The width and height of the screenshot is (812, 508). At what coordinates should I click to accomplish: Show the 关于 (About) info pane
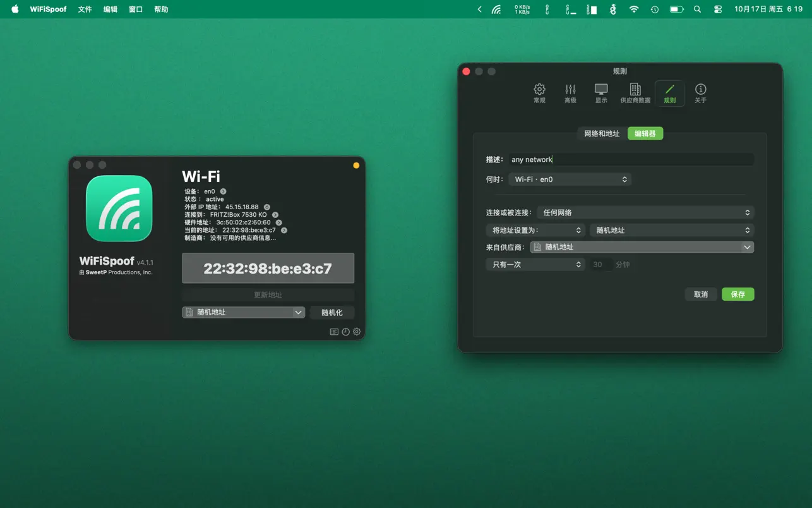click(x=700, y=94)
